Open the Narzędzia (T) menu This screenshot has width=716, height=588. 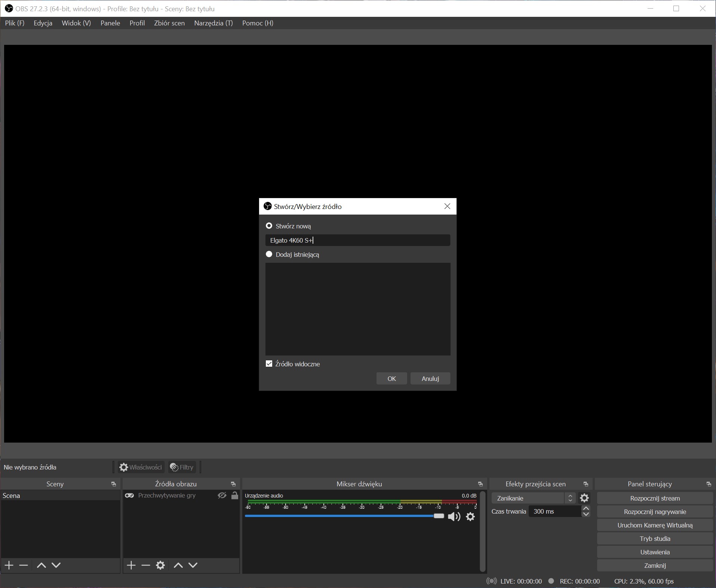[213, 23]
